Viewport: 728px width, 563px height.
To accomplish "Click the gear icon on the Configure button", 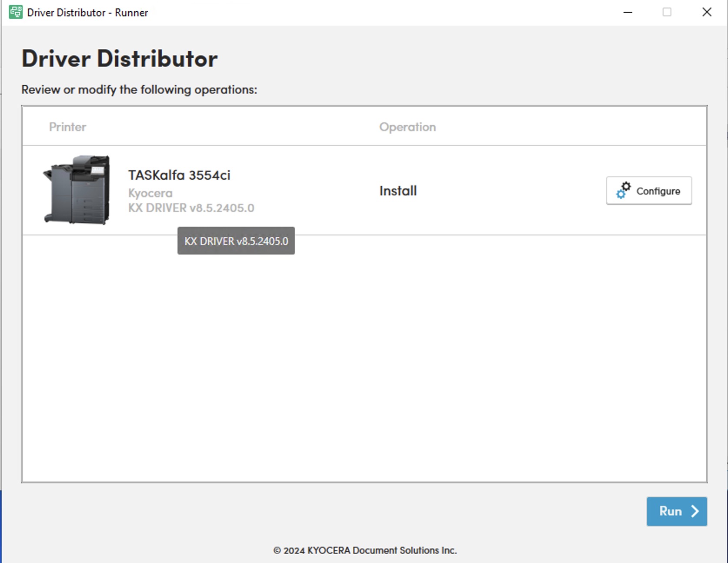I will coord(623,191).
